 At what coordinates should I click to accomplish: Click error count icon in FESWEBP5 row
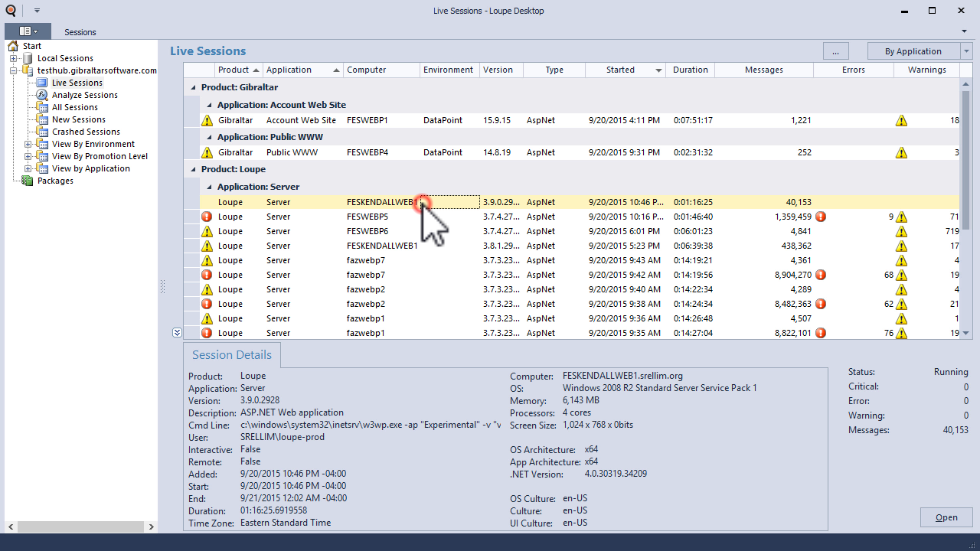coord(821,217)
